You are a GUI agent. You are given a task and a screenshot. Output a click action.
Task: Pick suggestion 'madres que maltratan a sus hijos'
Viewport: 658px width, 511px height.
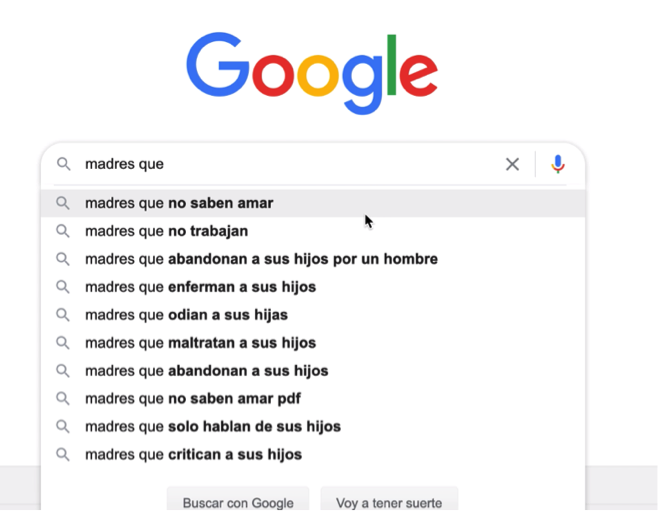(x=313, y=343)
